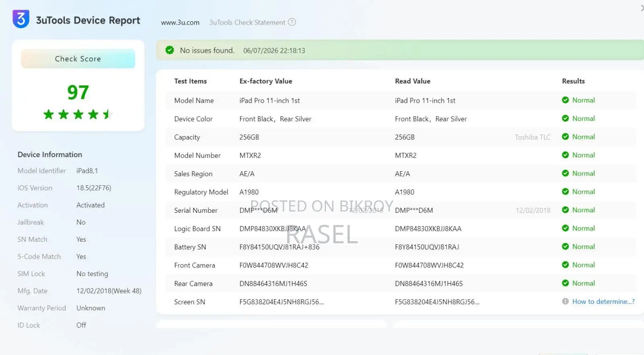Click the five-star rating under the score
The height and width of the screenshot is (355, 644).
tap(77, 114)
